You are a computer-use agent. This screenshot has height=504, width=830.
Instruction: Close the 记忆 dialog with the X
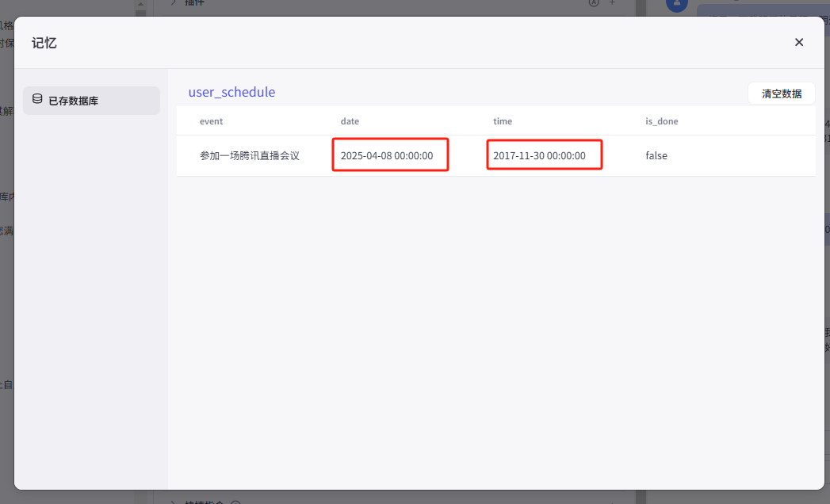click(x=799, y=42)
